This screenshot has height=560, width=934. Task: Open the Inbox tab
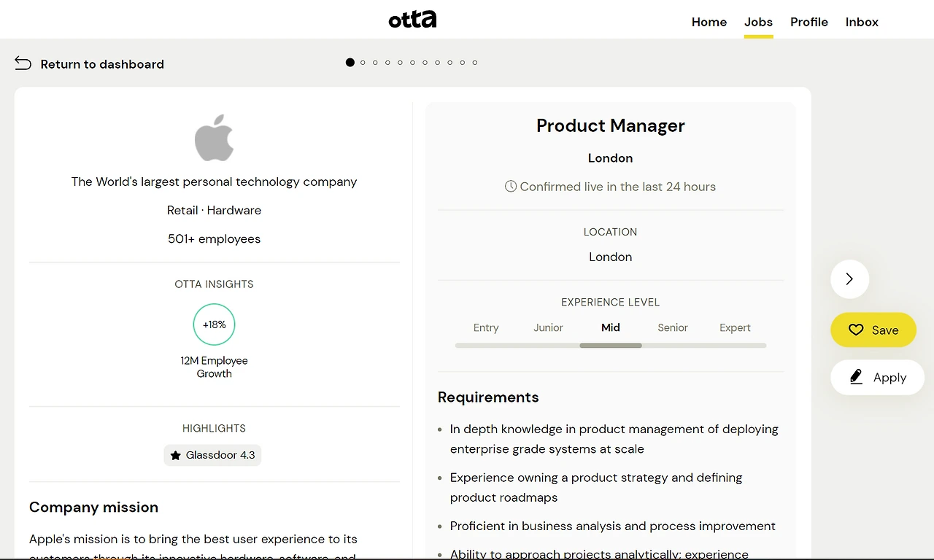862,22
